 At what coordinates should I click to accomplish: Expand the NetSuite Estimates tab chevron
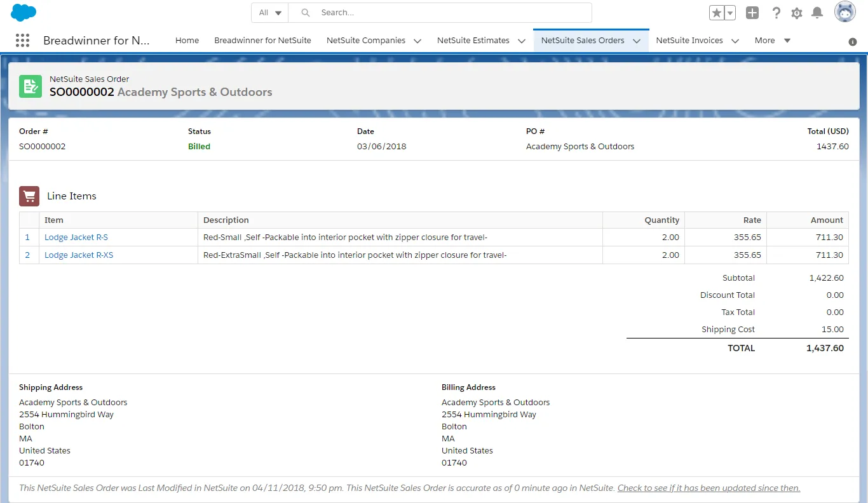[522, 41]
